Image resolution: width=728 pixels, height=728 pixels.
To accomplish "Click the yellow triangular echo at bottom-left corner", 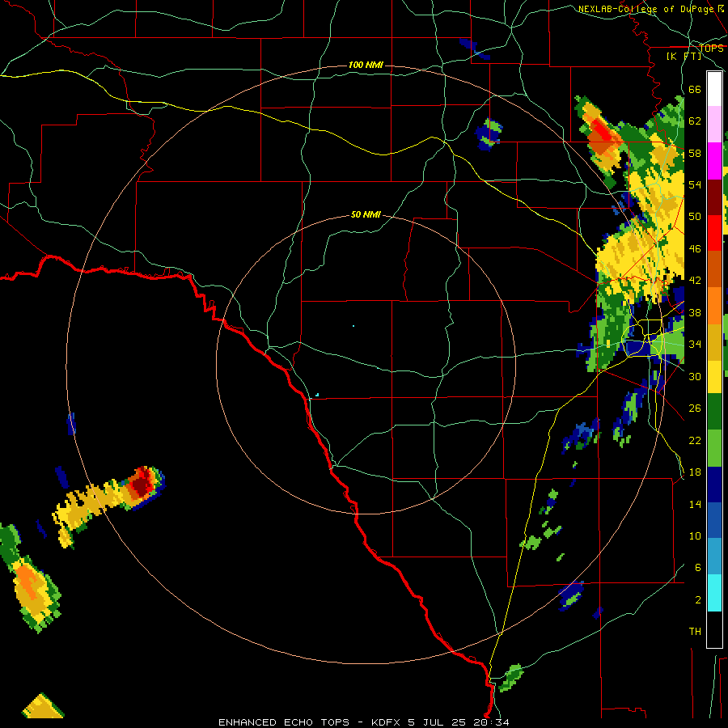I will 43,706.
